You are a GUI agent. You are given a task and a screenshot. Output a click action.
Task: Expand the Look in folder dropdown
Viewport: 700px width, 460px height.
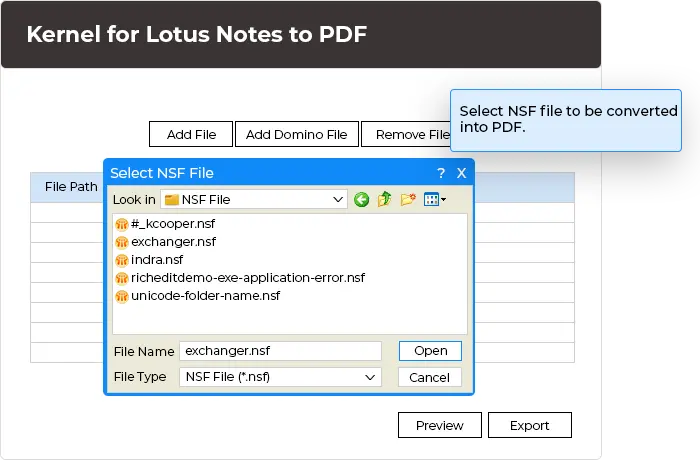[338, 200]
